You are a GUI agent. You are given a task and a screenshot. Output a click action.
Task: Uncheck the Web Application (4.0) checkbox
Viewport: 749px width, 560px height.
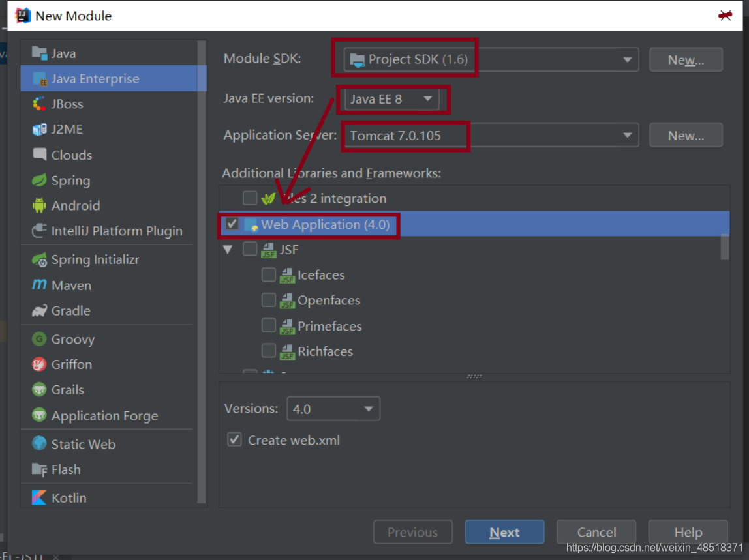pos(233,224)
